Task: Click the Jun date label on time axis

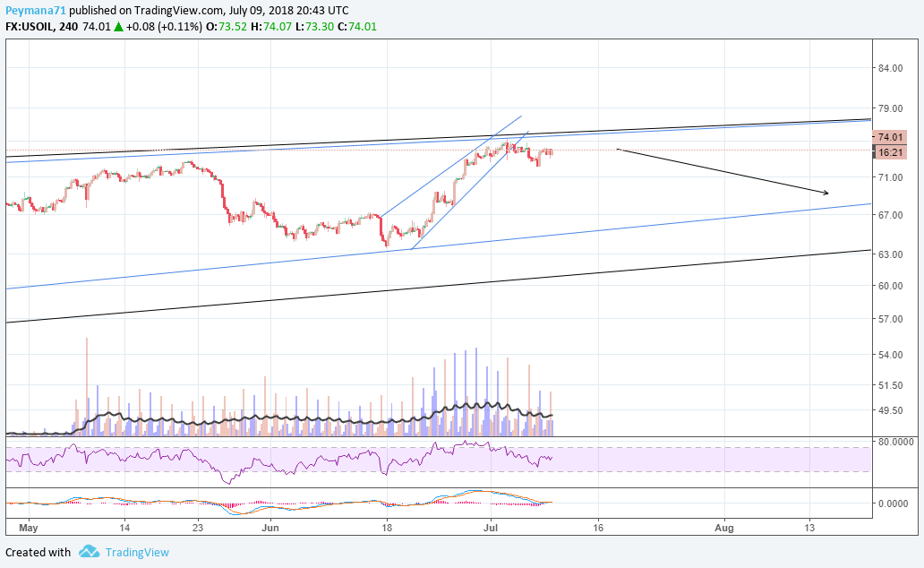Action: click(269, 528)
